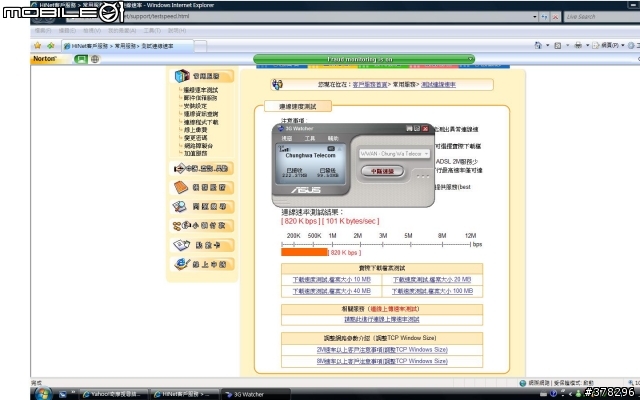Click the 3G Watcher title bar icon
Image resolution: width=640 pixels, height=400 pixels.
tap(280, 129)
